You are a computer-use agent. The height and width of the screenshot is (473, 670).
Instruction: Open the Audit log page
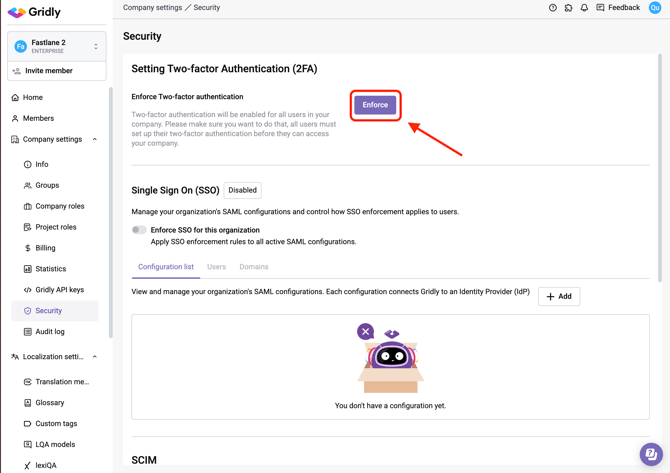(49, 332)
